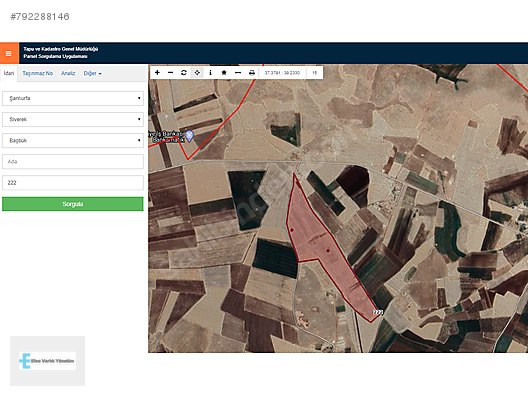
Task: Switch to the Taşınmaz No tab
Action: [38, 73]
